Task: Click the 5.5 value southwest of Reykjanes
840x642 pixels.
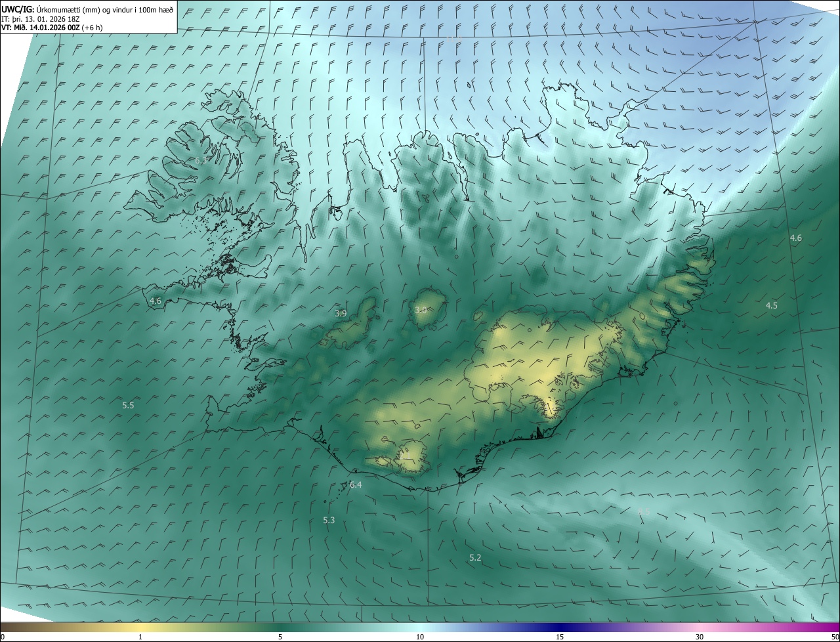Action: tap(128, 406)
